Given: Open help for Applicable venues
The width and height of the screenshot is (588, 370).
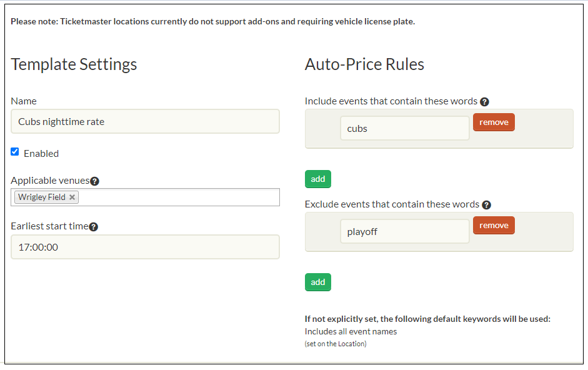Looking at the screenshot, I should tap(94, 181).
